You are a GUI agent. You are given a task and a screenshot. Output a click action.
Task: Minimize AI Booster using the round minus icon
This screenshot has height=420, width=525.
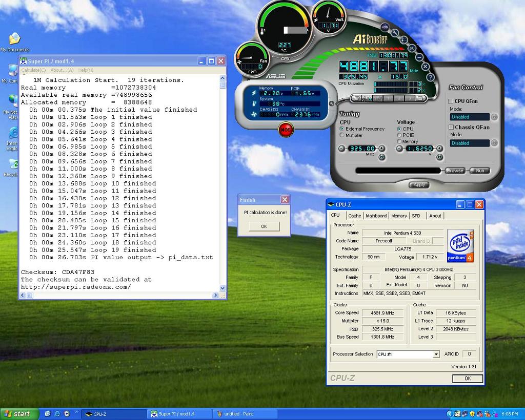(x=419, y=57)
